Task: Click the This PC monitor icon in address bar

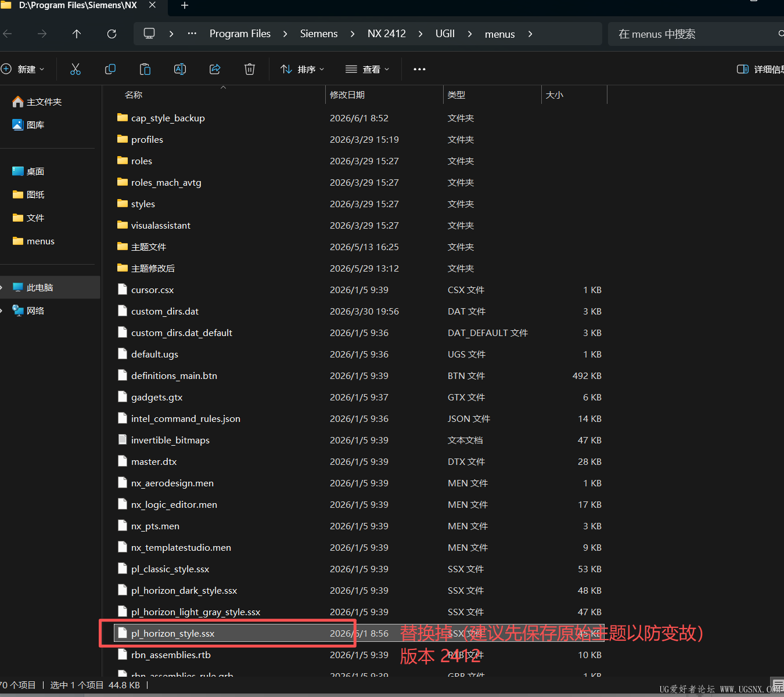Action: click(149, 34)
